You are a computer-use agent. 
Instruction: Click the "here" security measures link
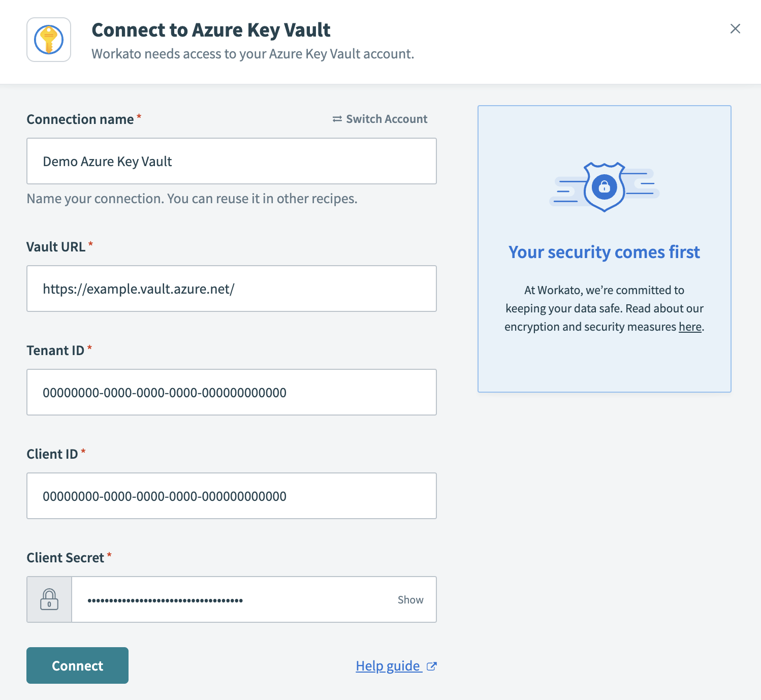coord(689,327)
